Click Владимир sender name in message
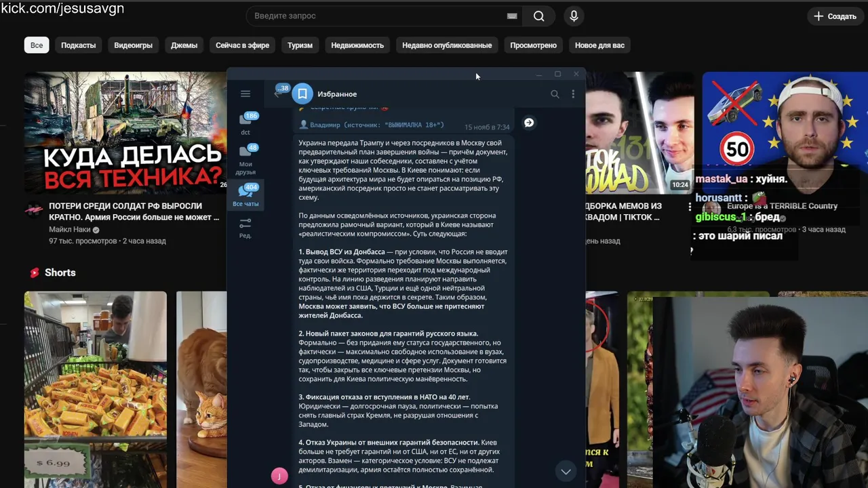 click(326, 125)
